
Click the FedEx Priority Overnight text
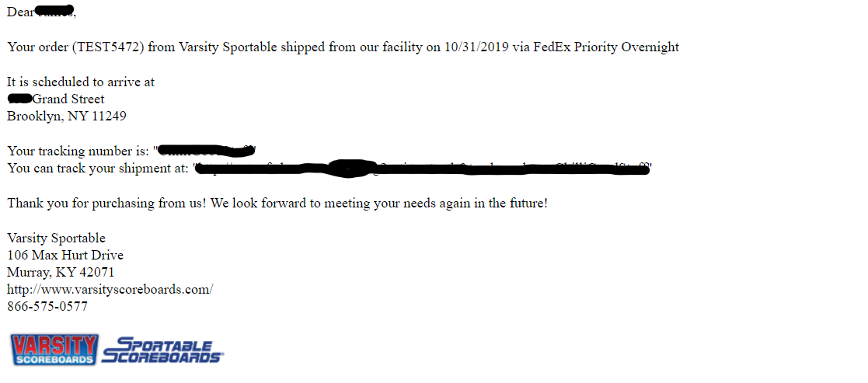(x=606, y=47)
